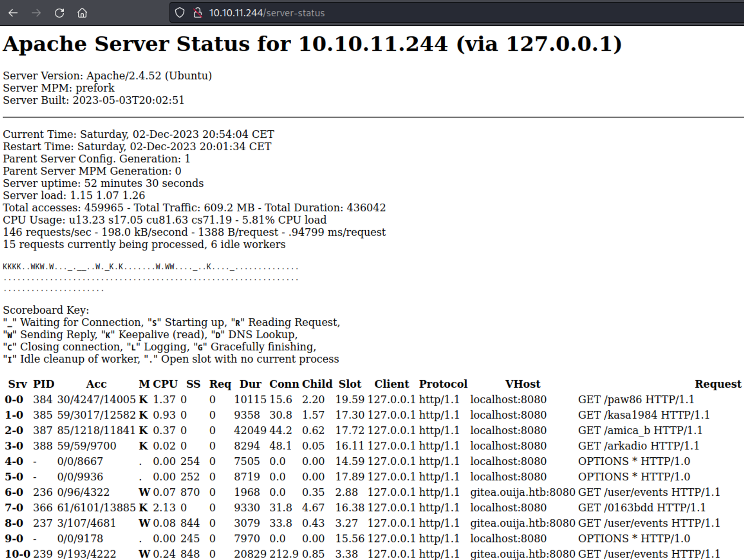Click the GET /paw86 request cell

(x=636, y=400)
